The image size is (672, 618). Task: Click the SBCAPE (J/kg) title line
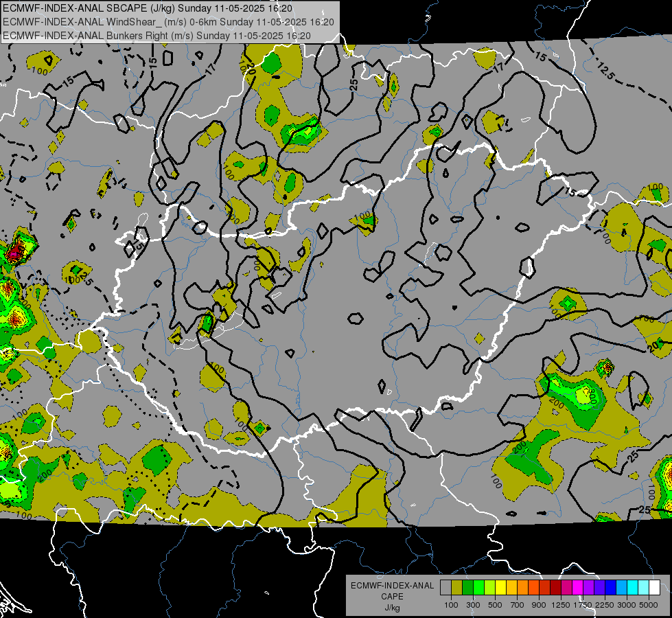click(148, 8)
